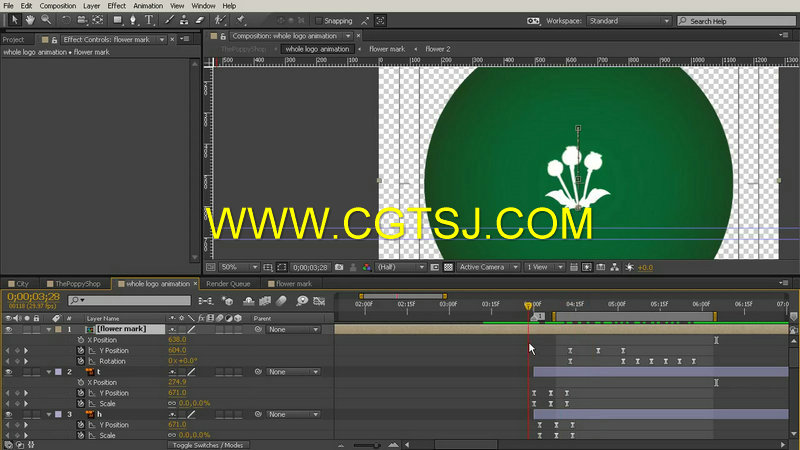Click the flower 2 breadcrumb

[438, 49]
